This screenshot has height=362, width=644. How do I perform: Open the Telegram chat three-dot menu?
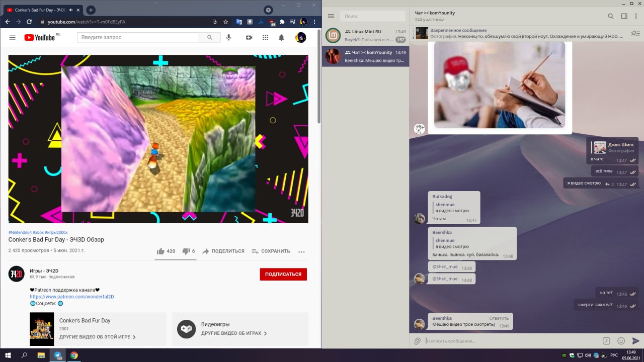coord(636,16)
